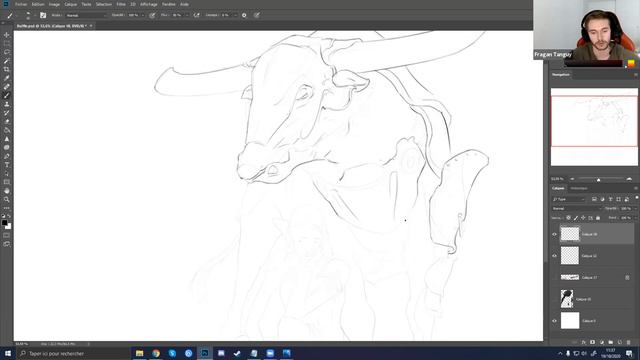The height and width of the screenshot is (360, 640).
Task: Change screen mode icon in toolbox
Action: point(7,244)
